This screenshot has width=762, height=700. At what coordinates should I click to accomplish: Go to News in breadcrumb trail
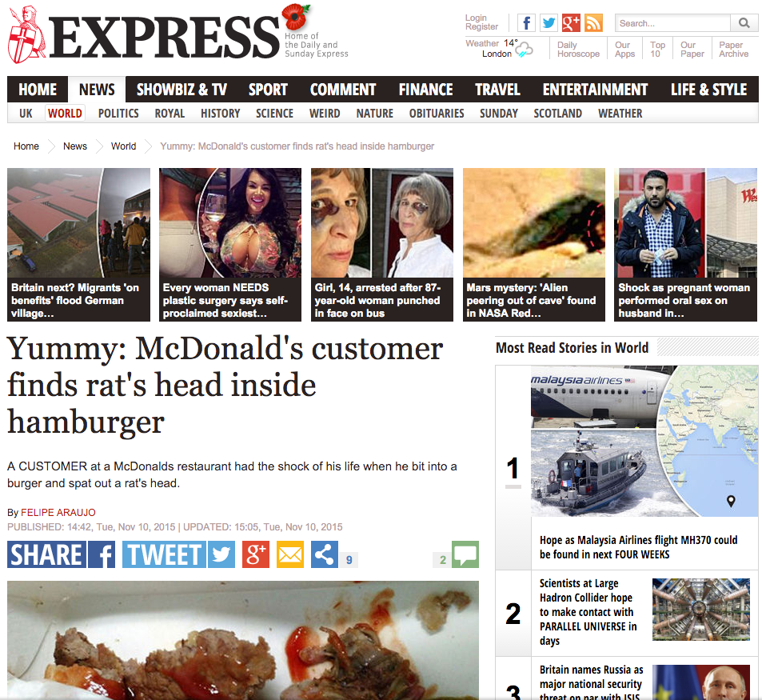coord(75,146)
